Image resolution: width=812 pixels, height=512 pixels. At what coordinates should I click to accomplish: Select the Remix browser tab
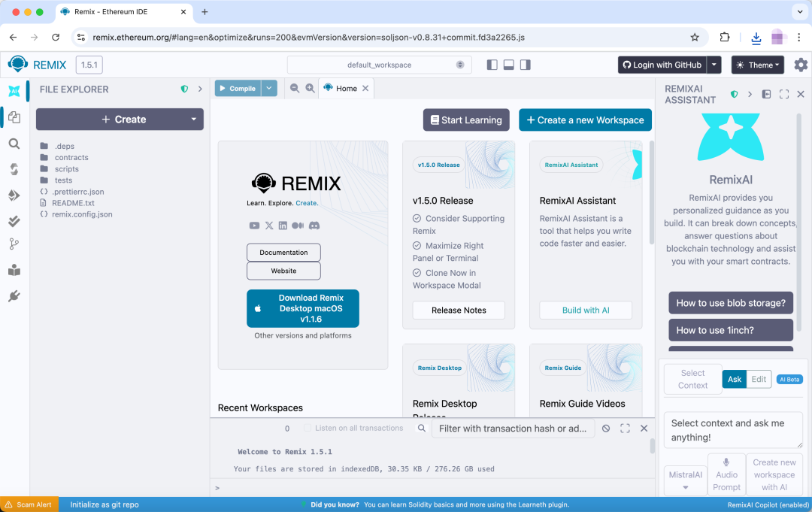123,12
